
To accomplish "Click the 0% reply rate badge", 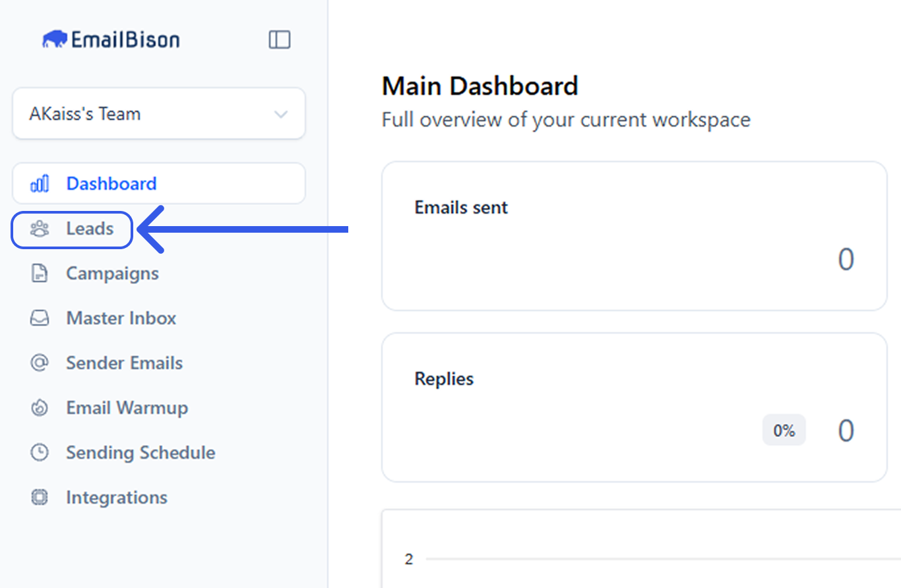I will coord(784,430).
